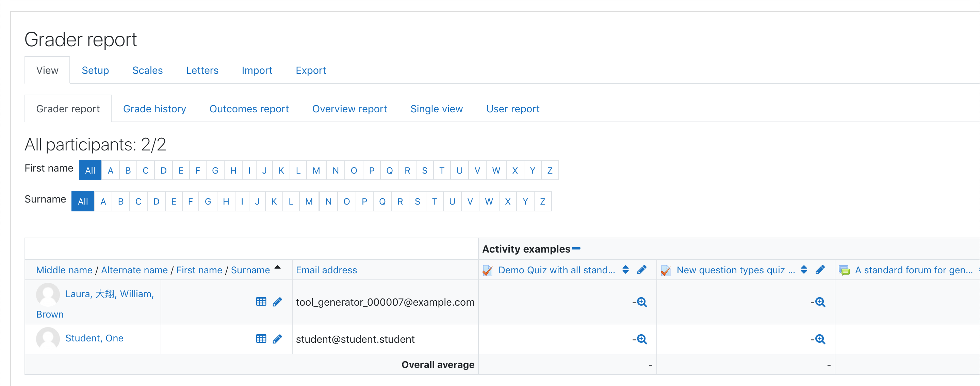Edit Demo Quiz column with pencil icon
The image size is (980, 386).
coord(642,270)
